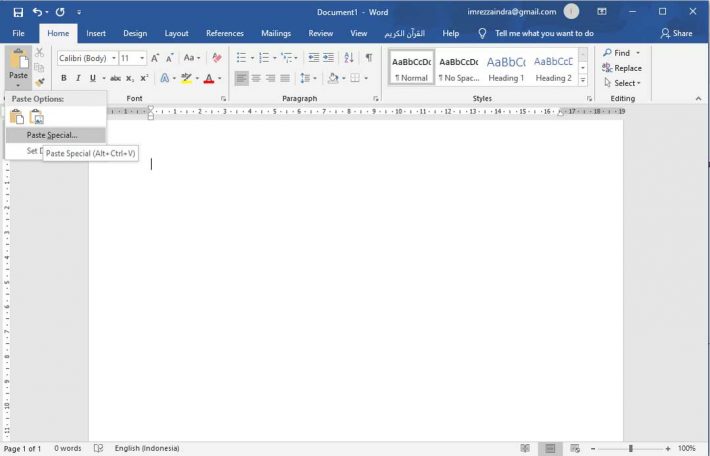Open the Review tab

click(321, 34)
